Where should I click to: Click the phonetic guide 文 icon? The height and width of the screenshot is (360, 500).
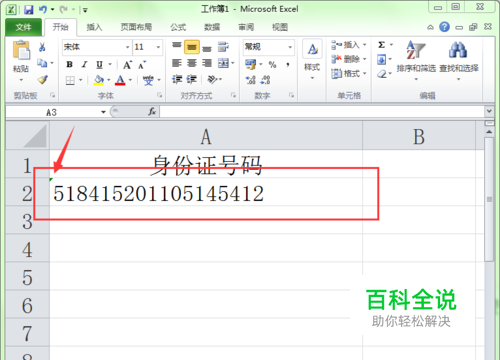point(148,80)
